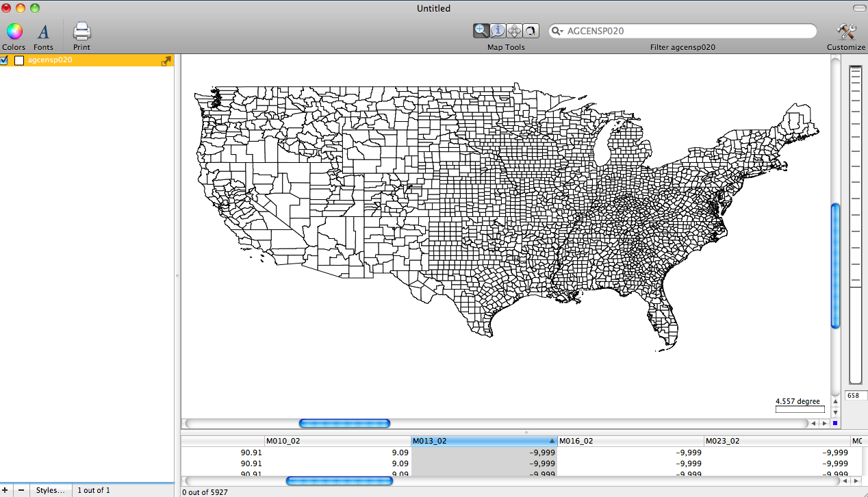The image size is (868, 497).
Task: Select the Identify info map tool
Action: click(x=498, y=30)
